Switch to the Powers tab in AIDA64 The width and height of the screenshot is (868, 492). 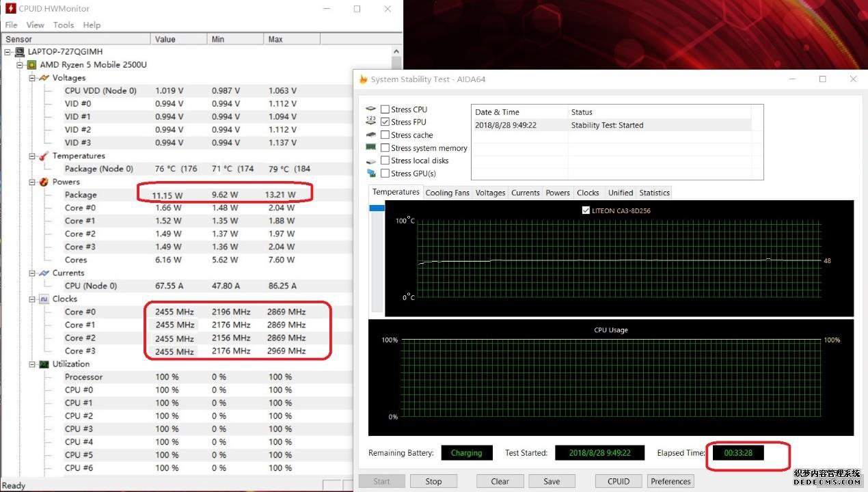(558, 193)
